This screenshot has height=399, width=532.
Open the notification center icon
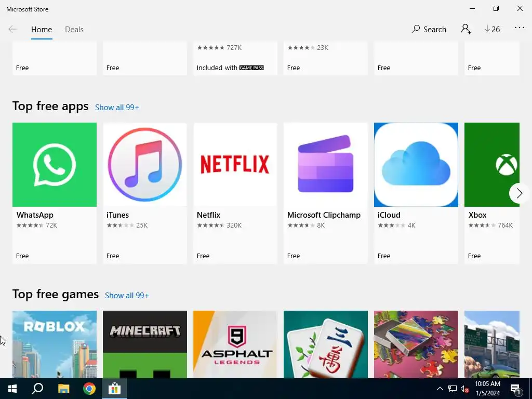[x=516, y=389]
